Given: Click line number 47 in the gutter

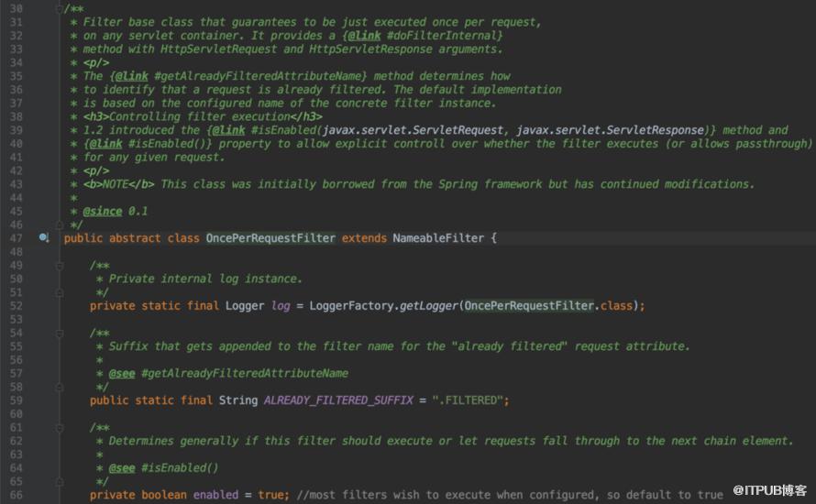Looking at the screenshot, I should pyautogui.click(x=17, y=238).
